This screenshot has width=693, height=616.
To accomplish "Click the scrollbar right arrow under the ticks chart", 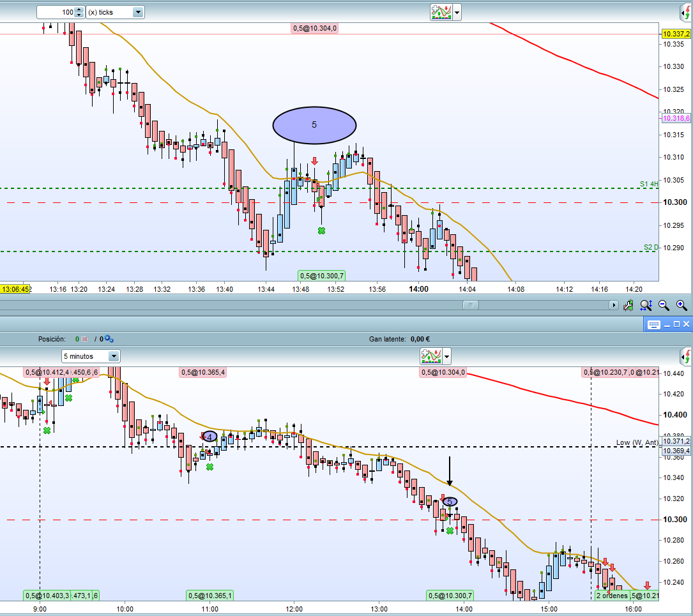I will 613,305.
